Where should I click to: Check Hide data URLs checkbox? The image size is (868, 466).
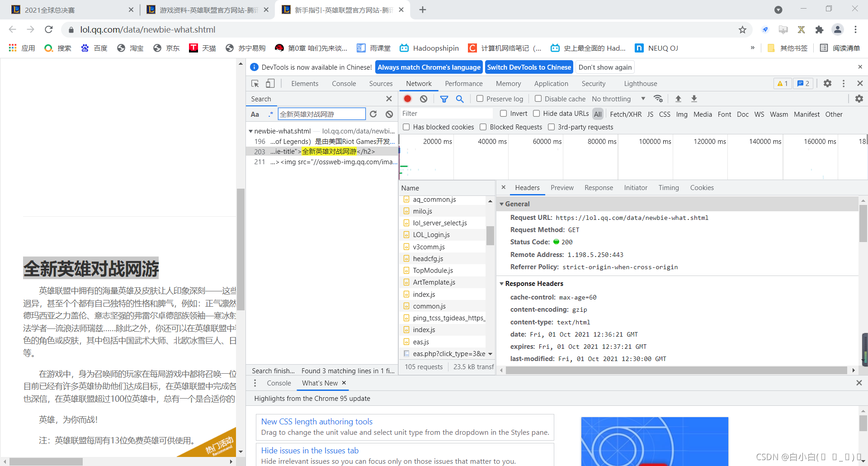coord(537,114)
